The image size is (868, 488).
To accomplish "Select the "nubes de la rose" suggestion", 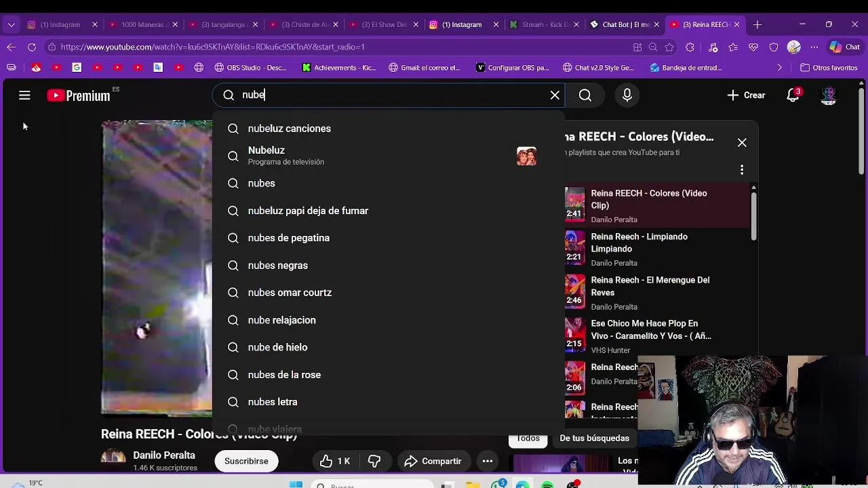I will [x=388, y=375].
